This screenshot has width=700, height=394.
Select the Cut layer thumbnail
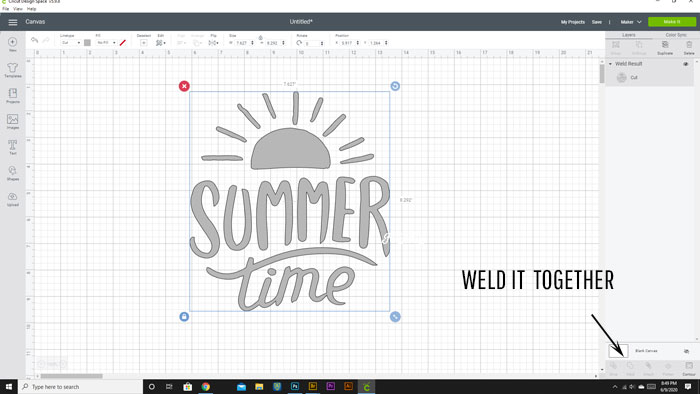pos(621,78)
